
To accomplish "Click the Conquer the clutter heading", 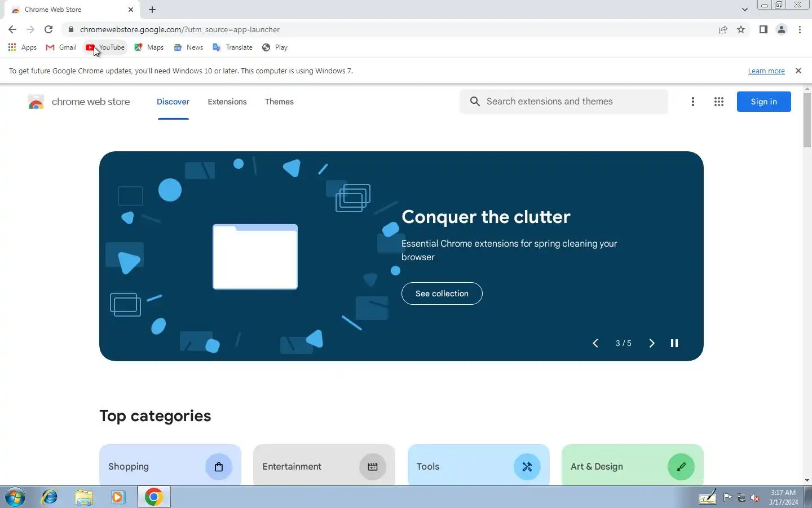I will coord(486,217).
